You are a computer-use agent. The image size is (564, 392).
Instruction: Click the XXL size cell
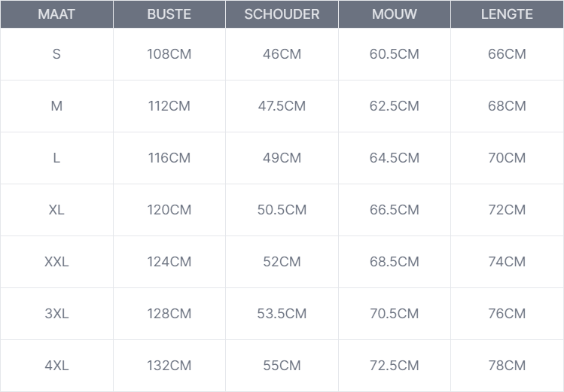[56, 262]
